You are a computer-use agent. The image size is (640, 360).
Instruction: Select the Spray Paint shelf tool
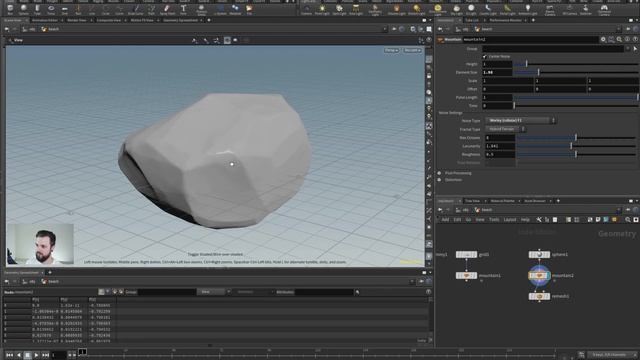click(167, 9)
